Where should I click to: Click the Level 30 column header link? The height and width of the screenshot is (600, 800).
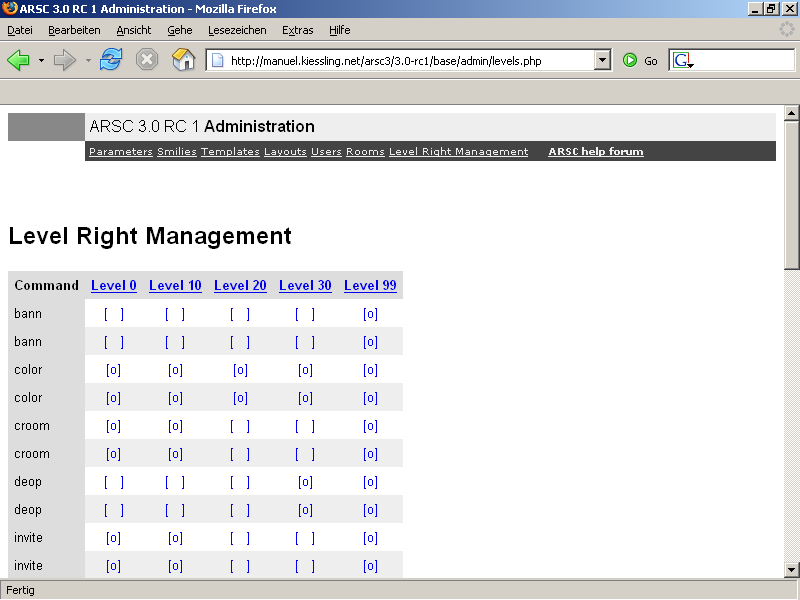point(305,285)
